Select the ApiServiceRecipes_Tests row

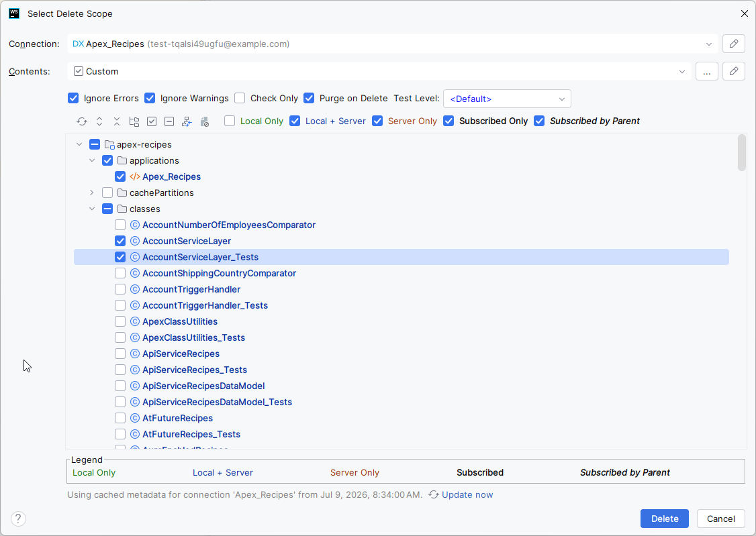click(x=401, y=370)
